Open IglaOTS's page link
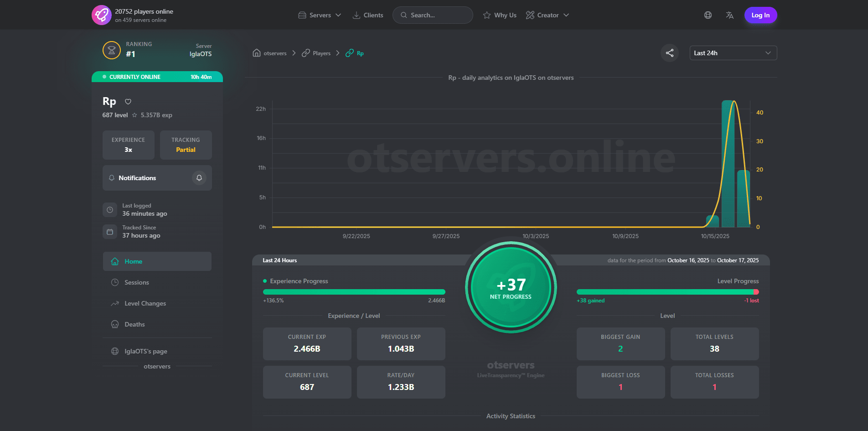The height and width of the screenshot is (431, 868). tap(157, 351)
